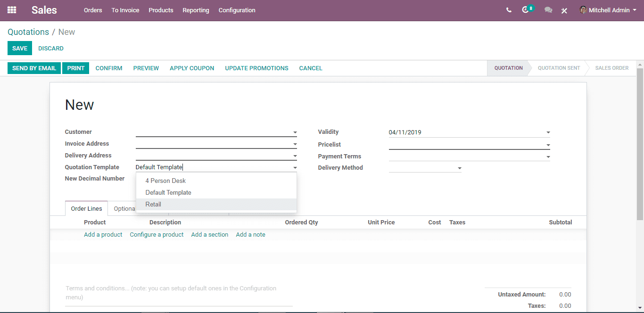Click the Sales app title
Viewport: 644px width, 313px height.
click(x=44, y=10)
